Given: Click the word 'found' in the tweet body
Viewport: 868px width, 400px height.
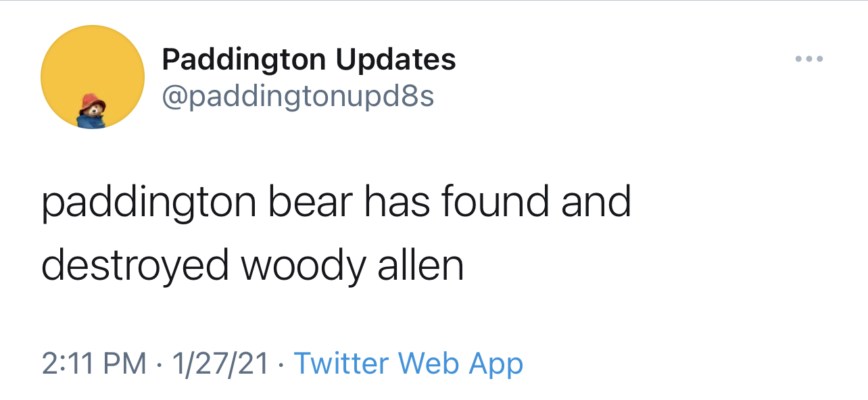Looking at the screenshot, I should point(495,202).
